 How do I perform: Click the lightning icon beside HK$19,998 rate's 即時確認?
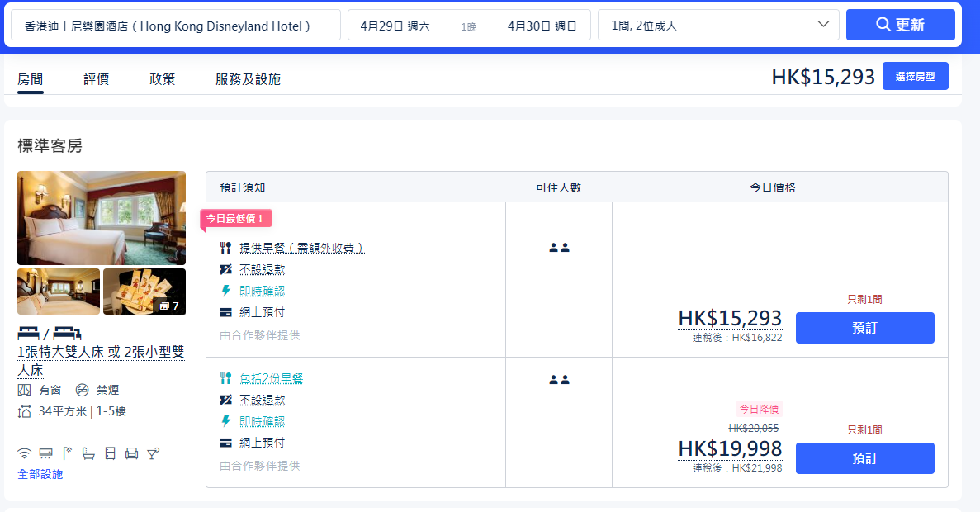click(x=225, y=421)
